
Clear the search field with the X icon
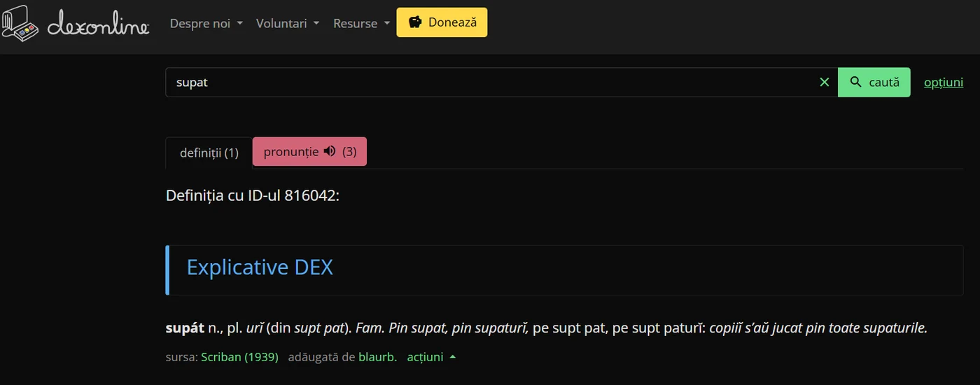point(825,82)
